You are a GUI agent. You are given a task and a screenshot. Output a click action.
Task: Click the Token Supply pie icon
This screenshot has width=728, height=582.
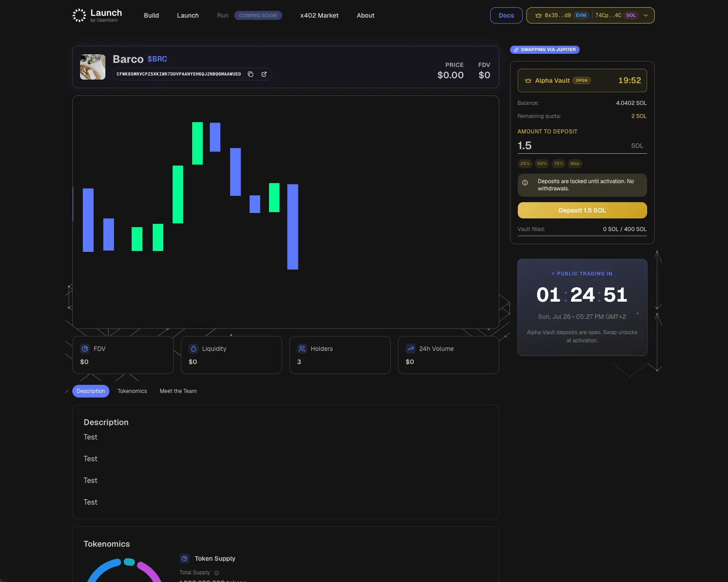coord(184,558)
